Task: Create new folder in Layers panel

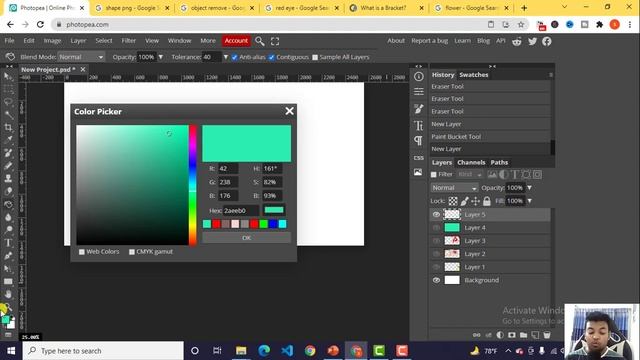Action: coord(523,335)
